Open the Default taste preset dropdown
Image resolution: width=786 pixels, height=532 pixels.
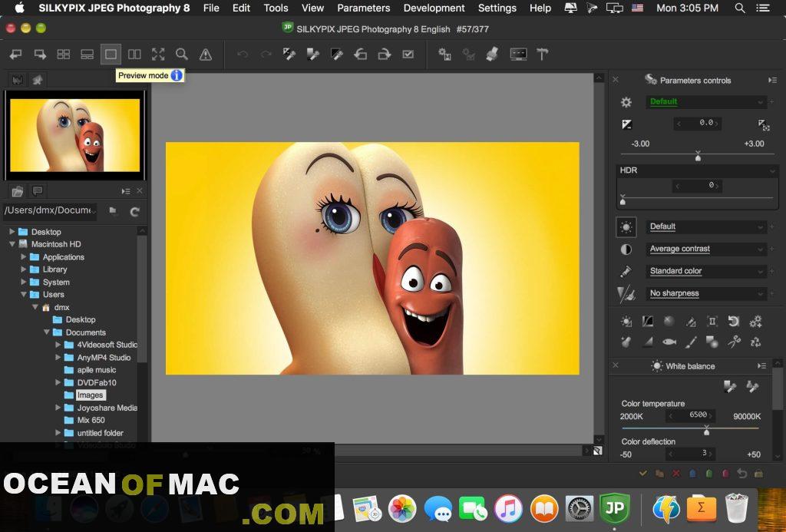pos(706,102)
